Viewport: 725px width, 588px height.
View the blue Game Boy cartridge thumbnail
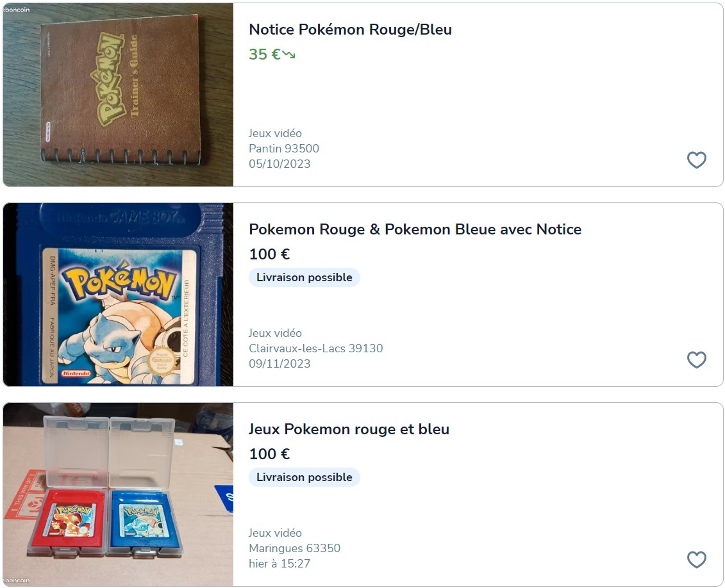coord(119,295)
